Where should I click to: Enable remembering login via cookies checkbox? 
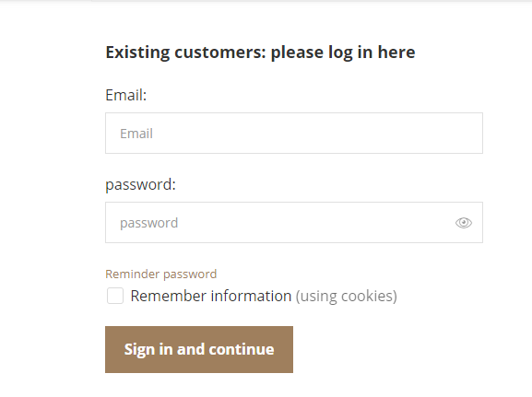pos(115,296)
